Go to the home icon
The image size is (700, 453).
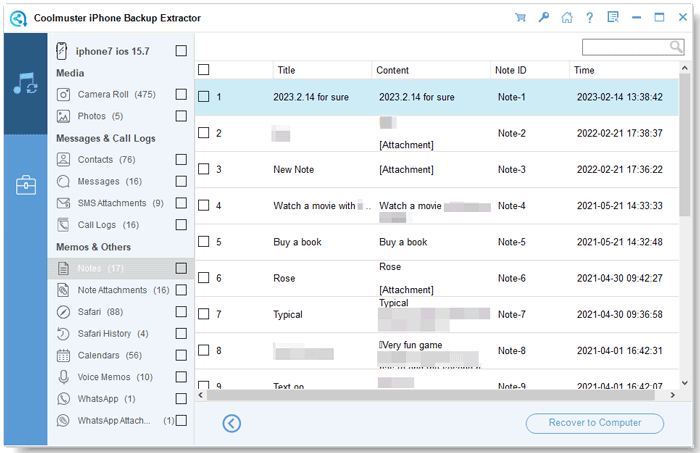coord(567,17)
